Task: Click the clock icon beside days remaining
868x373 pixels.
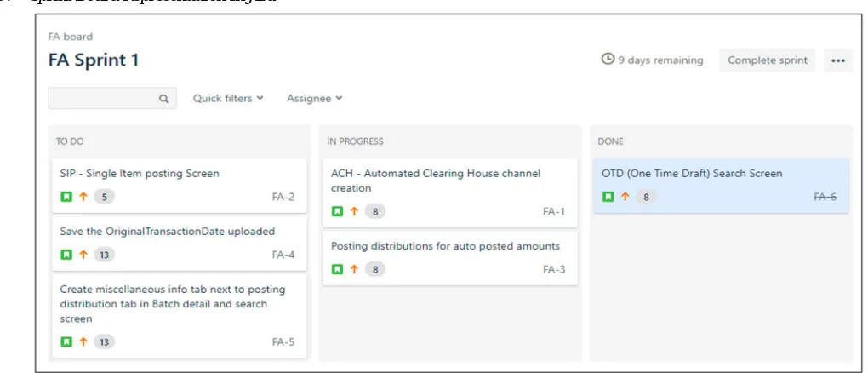Action: pyautogui.click(x=608, y=59)
